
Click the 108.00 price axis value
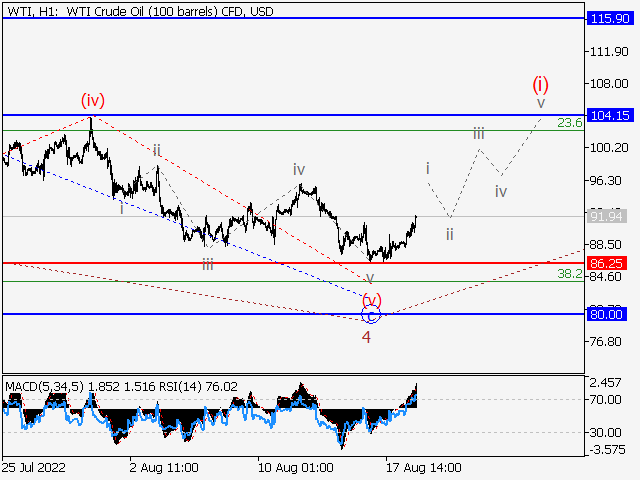[609, 84]
